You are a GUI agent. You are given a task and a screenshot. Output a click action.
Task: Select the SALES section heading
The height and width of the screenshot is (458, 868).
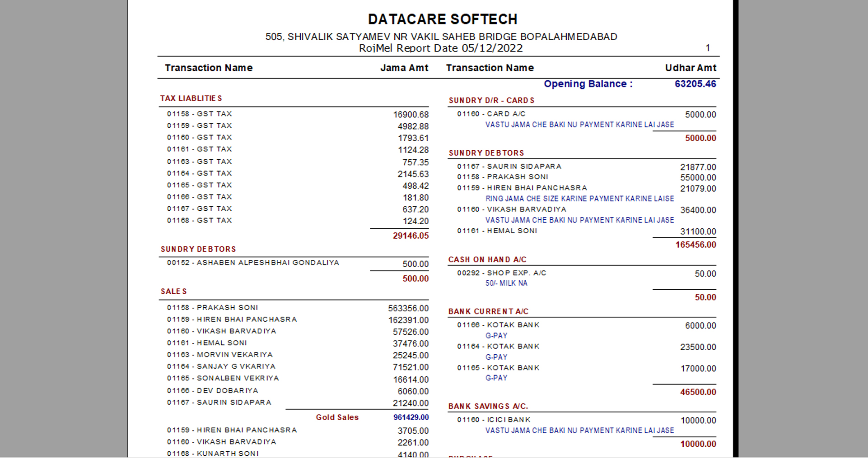(x=174, y=291)
